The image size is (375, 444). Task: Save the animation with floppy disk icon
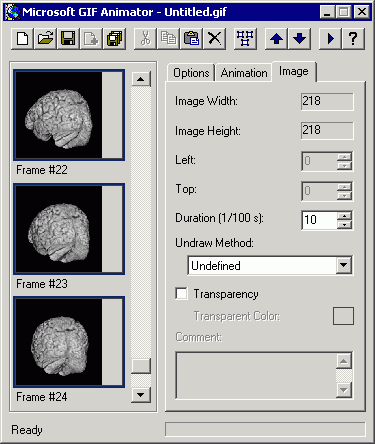pyautogui.click(x=68, y=39)
